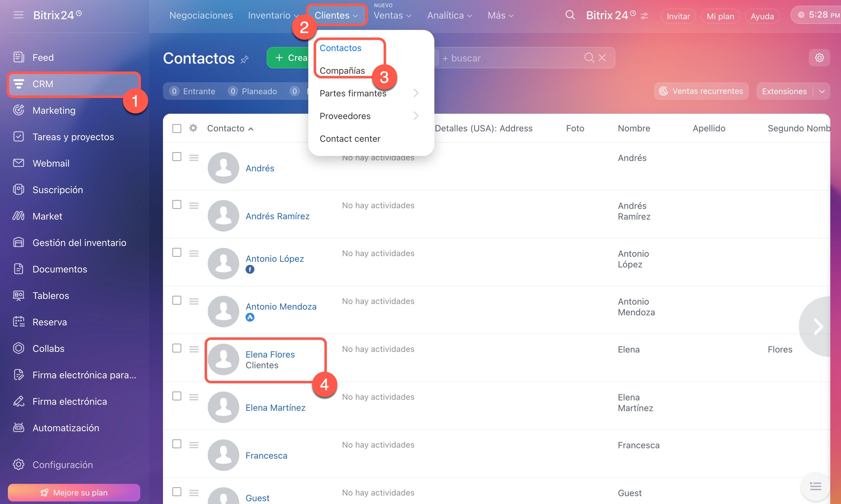841x504 pixels.
Task: Open the Elena Martínez contact link
Action: (x=275, y=408)
